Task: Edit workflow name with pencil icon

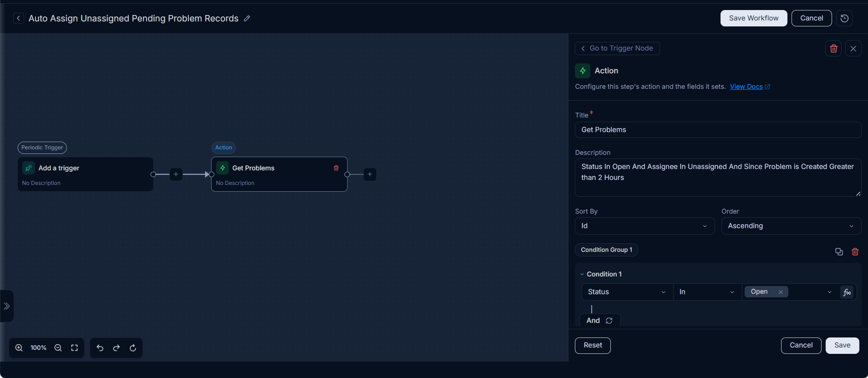Action: pos(247,18)
